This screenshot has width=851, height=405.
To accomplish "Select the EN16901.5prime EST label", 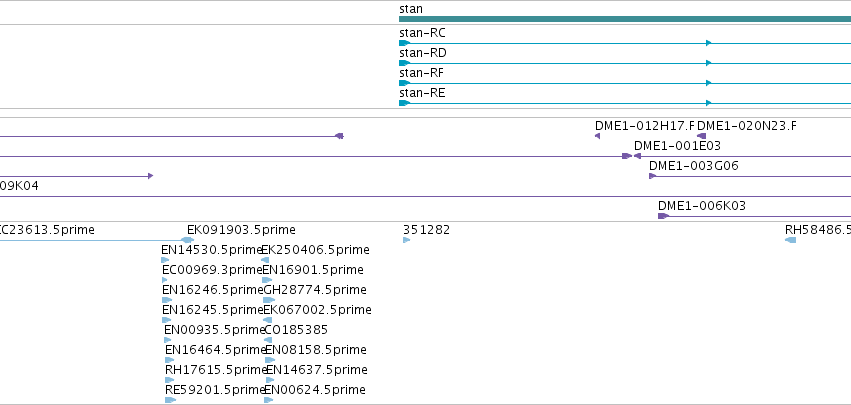I will (313, 270).
